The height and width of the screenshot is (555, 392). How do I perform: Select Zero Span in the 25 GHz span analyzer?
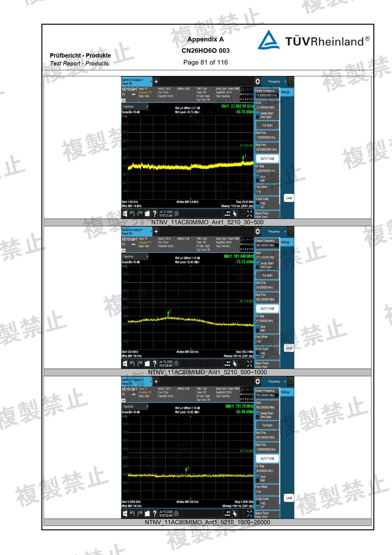(264, 117)
